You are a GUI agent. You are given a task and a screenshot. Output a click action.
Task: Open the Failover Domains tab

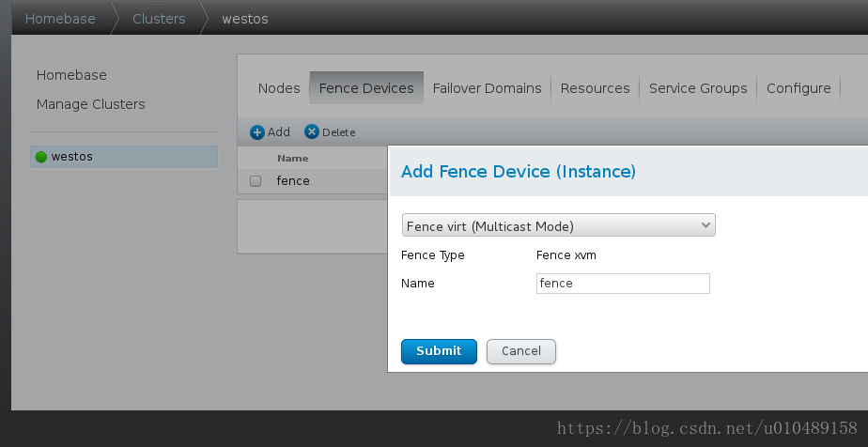click(488, 88)
